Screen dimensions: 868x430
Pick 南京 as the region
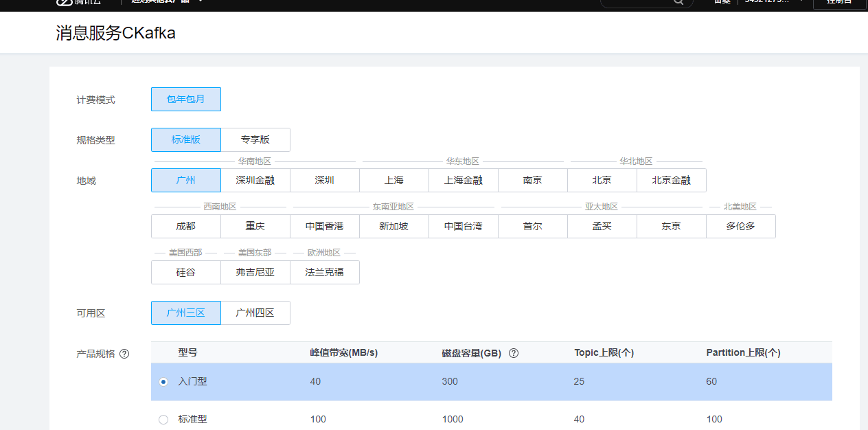(x=533, y=180)
